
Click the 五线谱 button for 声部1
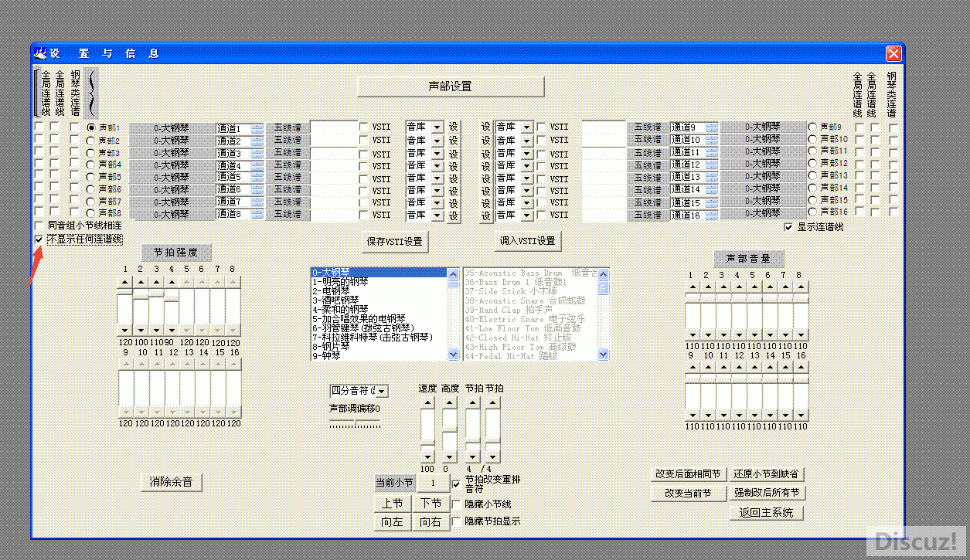tap(288, 128)
